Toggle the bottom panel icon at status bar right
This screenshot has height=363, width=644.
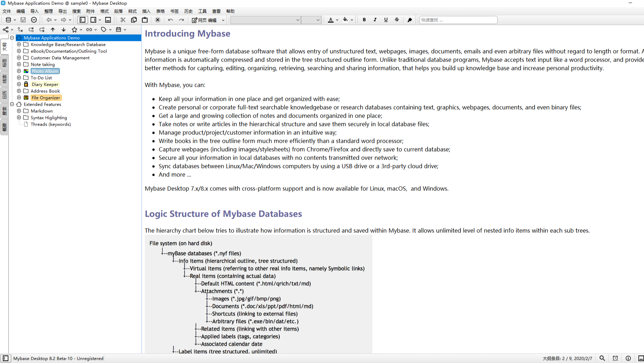(641, 358)
